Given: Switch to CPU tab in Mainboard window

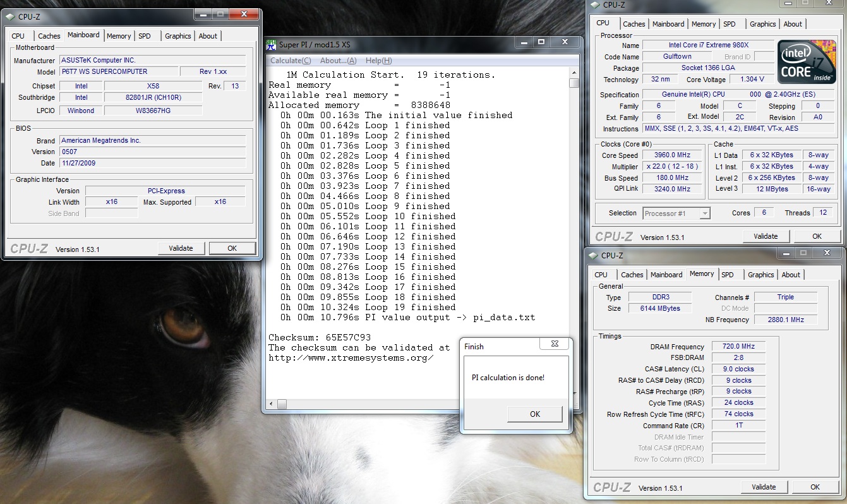Looking at the screenshot, I should tap(18, 36).
